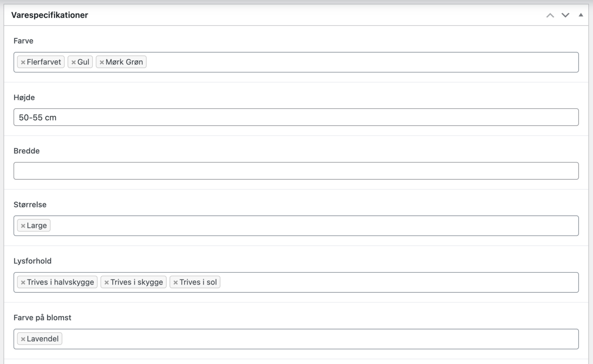Screen dimensions: 593x364
Task: Collapse the Varespecifikationer panel
Action: [x=581, y=15]
